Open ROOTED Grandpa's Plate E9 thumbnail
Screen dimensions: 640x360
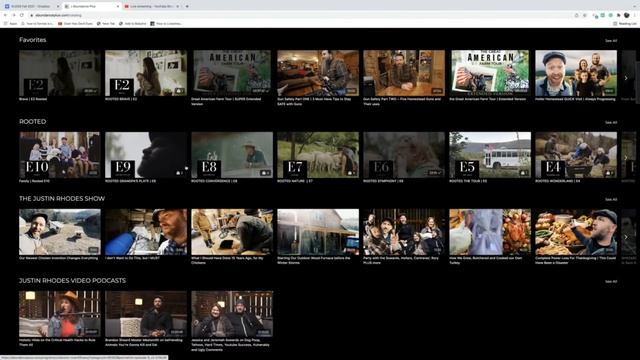pyautogui.click(x=146, y=155)
